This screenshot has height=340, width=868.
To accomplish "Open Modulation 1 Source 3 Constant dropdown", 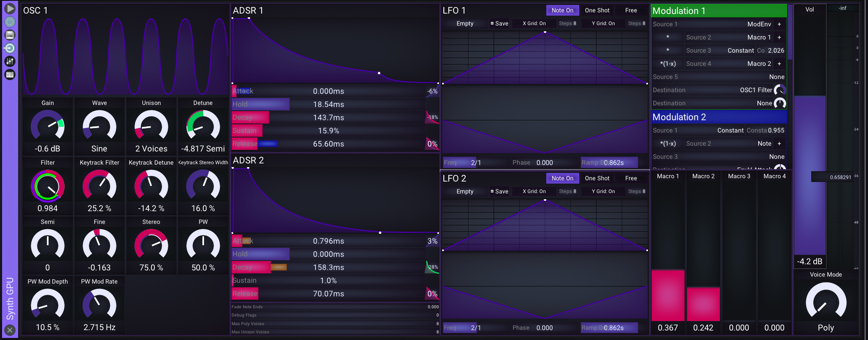I will pos(720,51).
